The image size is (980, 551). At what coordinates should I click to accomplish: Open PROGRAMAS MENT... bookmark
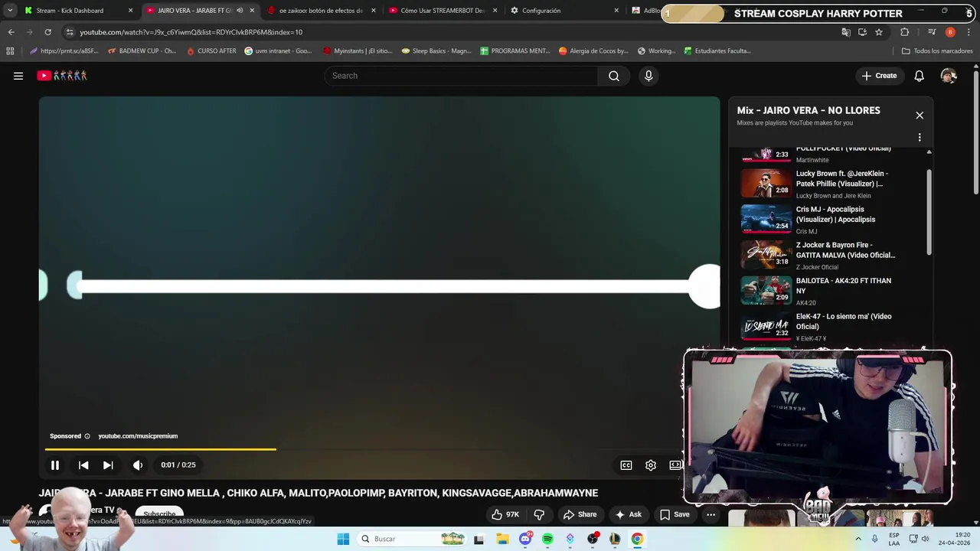pyautogui.click(x=514, y=51)
